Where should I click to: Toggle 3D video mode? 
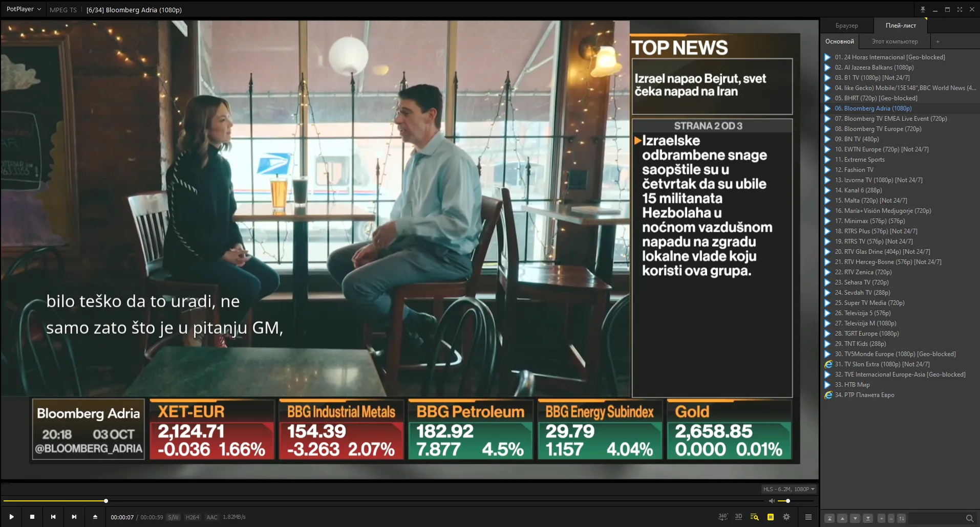tap(738, 517)
